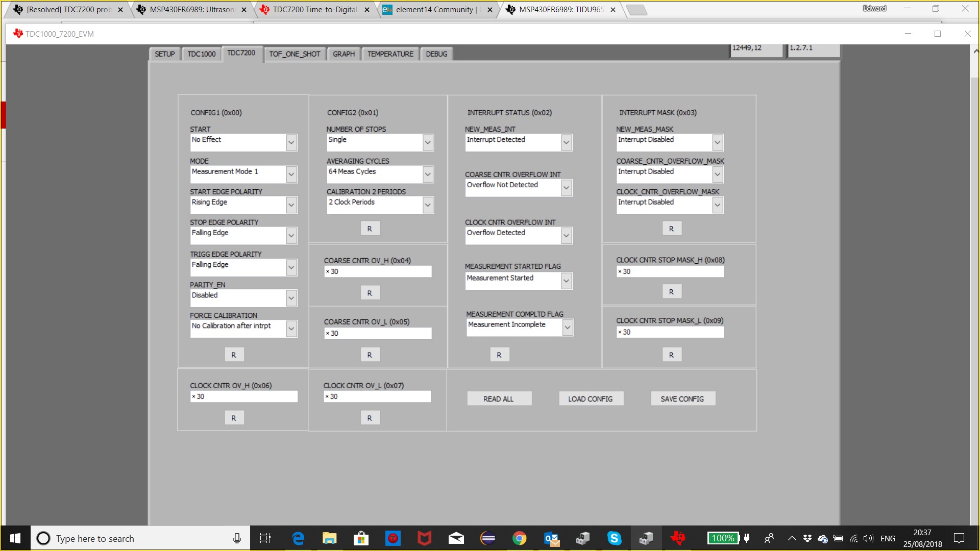Click the READ ALL button
This screenshot has height=551, width=980.
coord(499,399)
